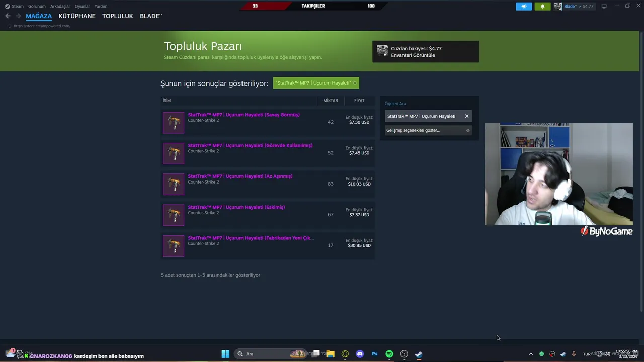This screenshot has width=644, height=362.
Task: Open Spotify from the taskbar
Action: 389,354
